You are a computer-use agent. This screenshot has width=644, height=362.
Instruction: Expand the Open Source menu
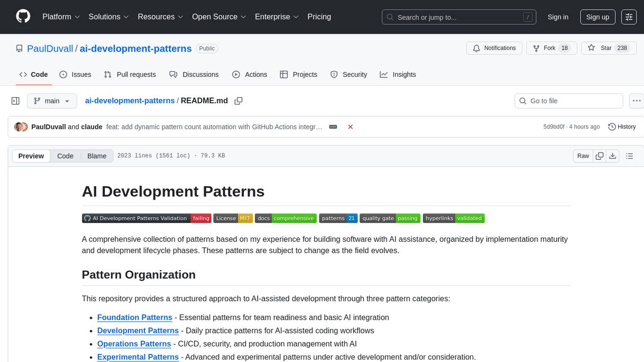219,17
